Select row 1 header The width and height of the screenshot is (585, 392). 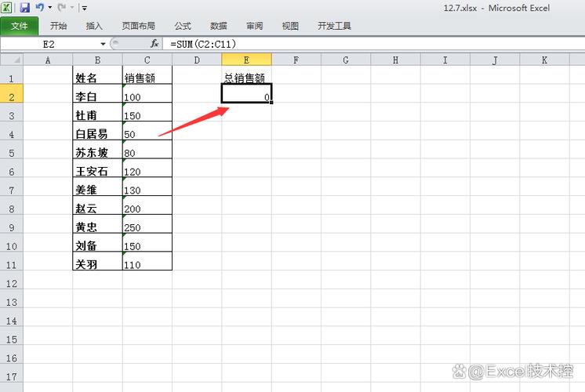pos(12,75)
